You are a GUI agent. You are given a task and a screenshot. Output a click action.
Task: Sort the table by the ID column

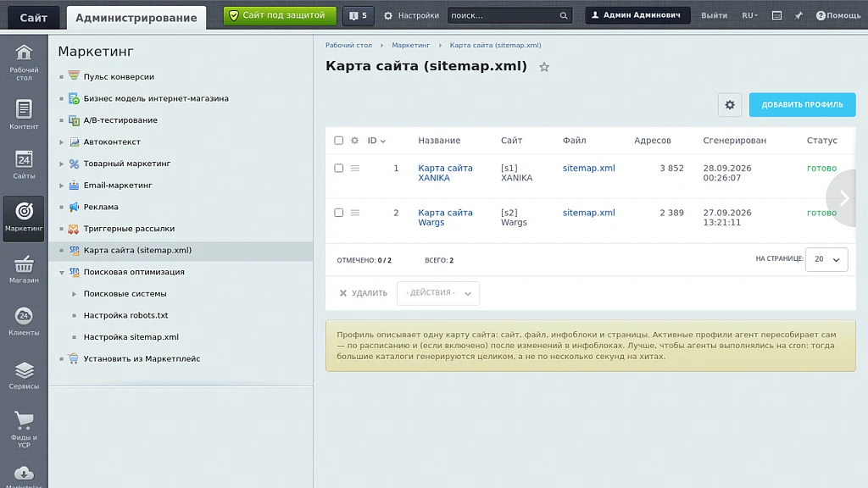click(376, 141)
